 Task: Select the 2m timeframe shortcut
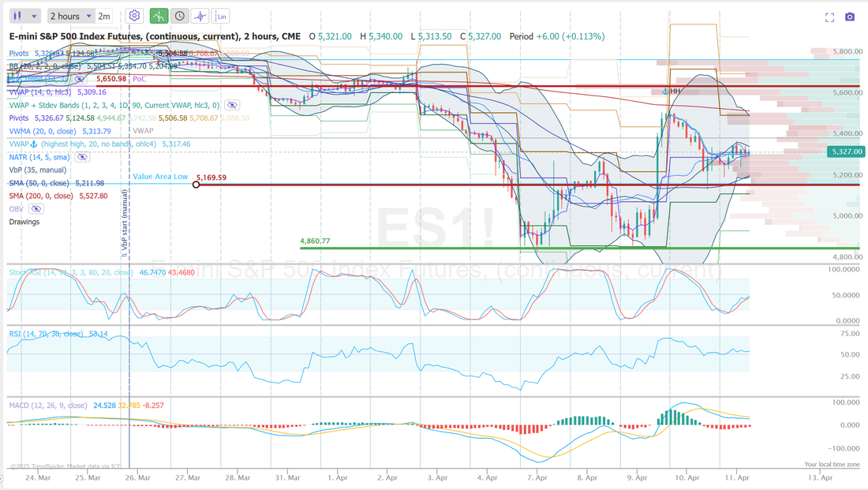click(x=104, y=16)
